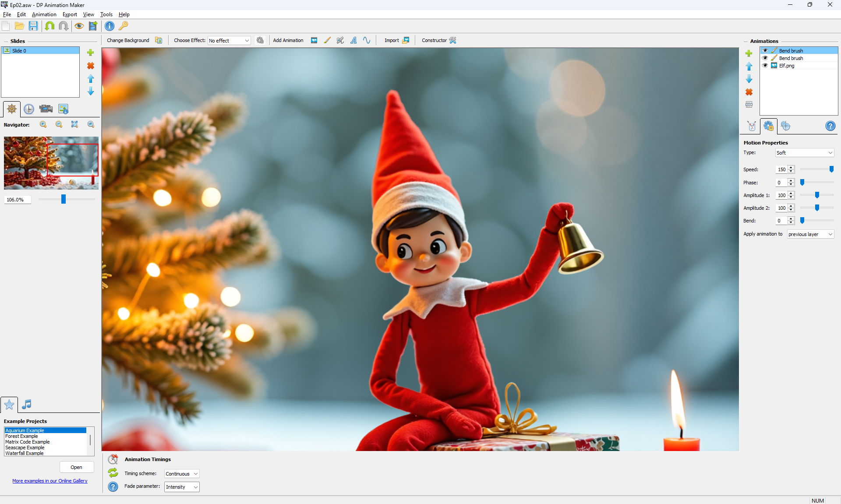Toggle Elf.png layer visibility eye
This screenshot has height=504, width=841.
click(765, 66)
